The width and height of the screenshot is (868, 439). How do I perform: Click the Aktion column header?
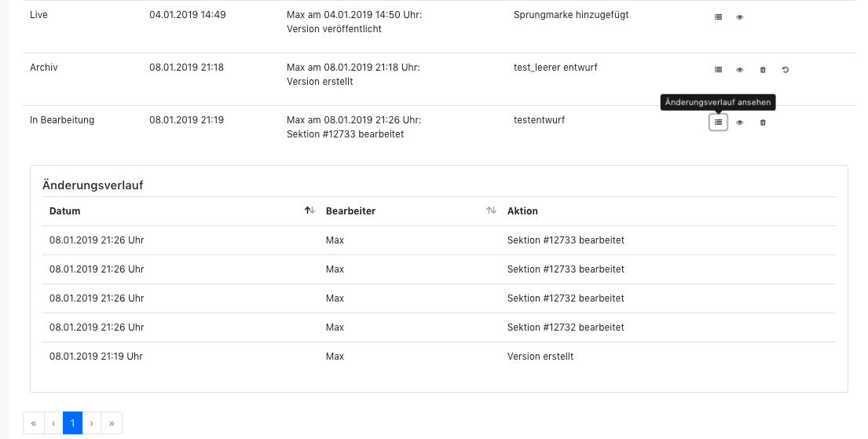pyautogui.click(x=522, y=211)
